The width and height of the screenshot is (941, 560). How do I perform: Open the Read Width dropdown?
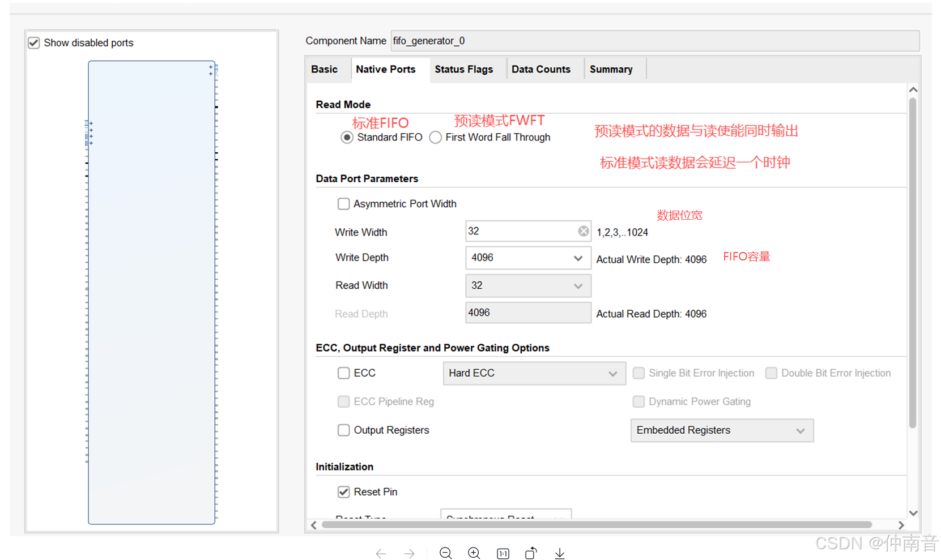[x=528, y=286]
